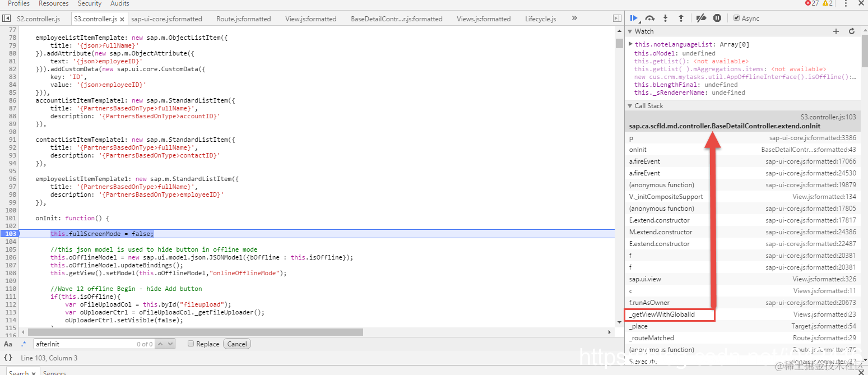This screenshot has height=375, width=868.
Task: Open Views.js:formatted tab
Action: pyautogui.click(x=484, y=19)
